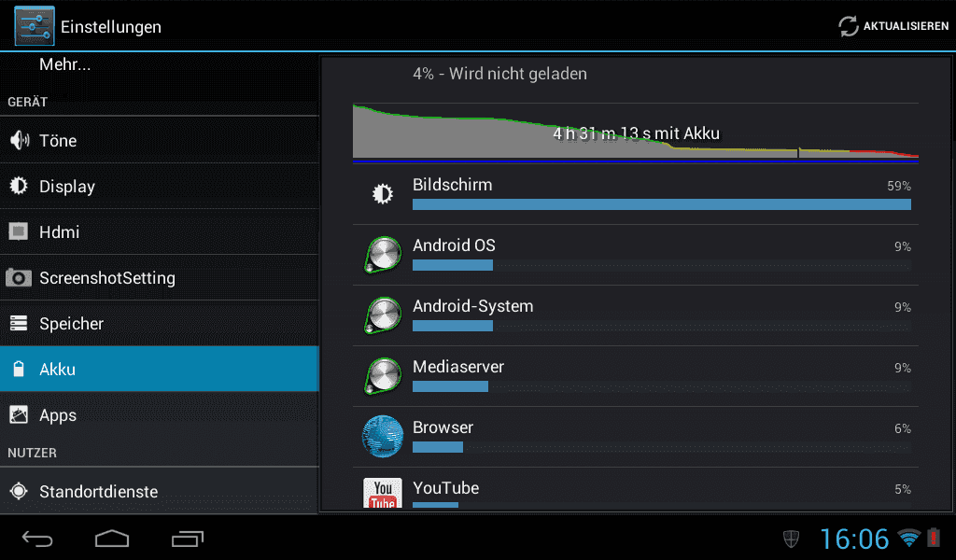Select the Display brightness icon
The width and height of the screenshot is (956, 560).
tap(19, 186)
